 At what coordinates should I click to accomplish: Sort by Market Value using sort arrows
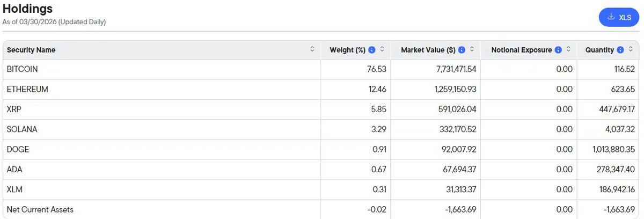(x=472, y=49)
